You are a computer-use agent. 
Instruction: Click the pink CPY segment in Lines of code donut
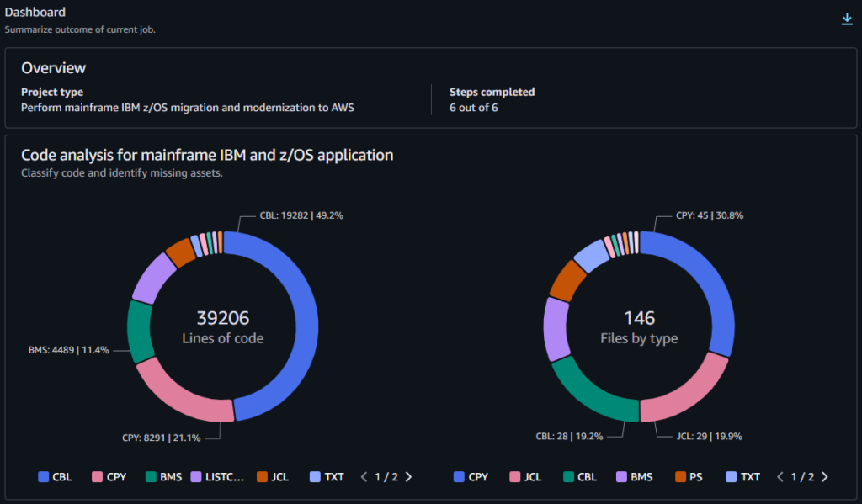[x=181, y=394]
